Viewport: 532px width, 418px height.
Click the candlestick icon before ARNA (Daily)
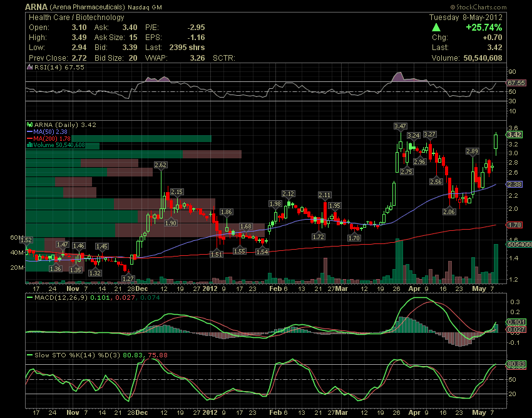pyautogui.click(x=30, y=125)
